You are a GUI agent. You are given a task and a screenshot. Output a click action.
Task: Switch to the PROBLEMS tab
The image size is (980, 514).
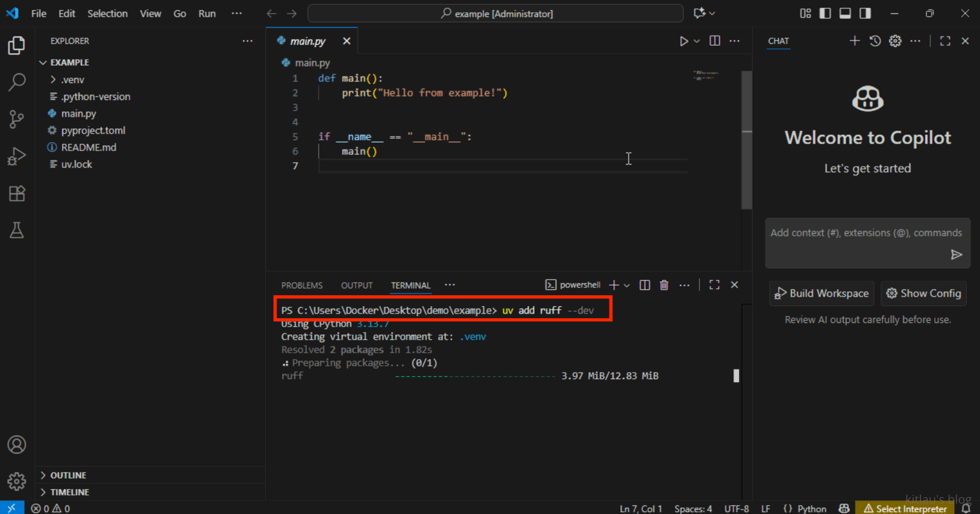301,286
